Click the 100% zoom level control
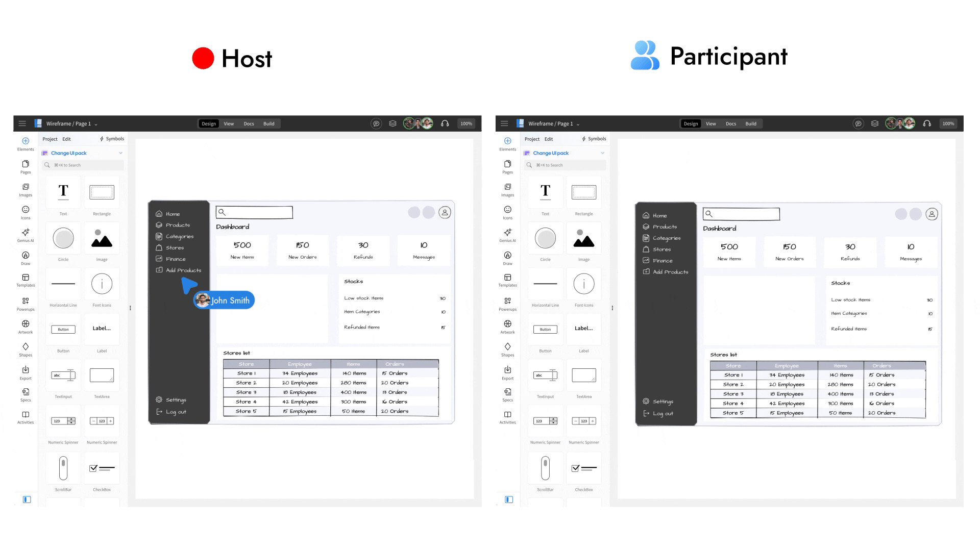This screenshot has height=551, width=980. [x=466, y=123]
